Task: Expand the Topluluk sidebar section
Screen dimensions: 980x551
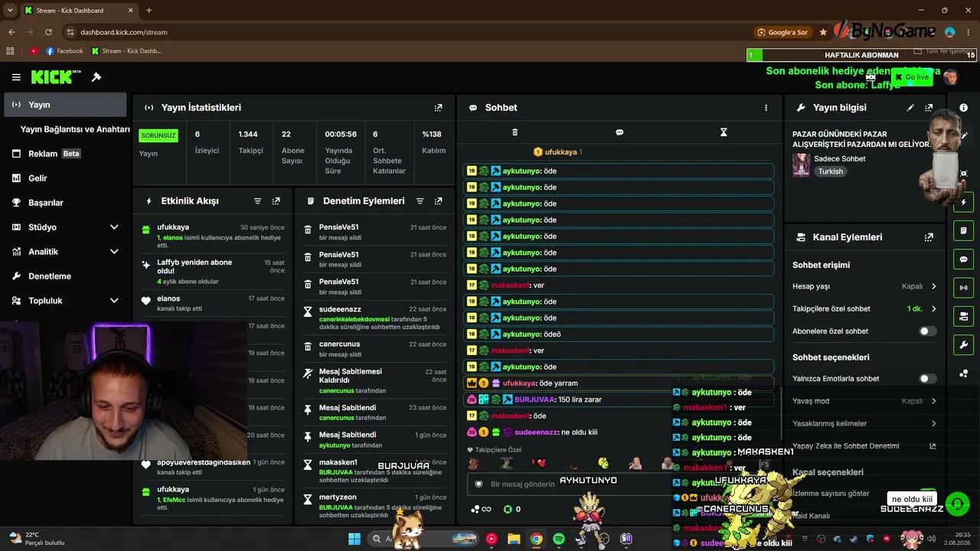Action: (114, 301)
